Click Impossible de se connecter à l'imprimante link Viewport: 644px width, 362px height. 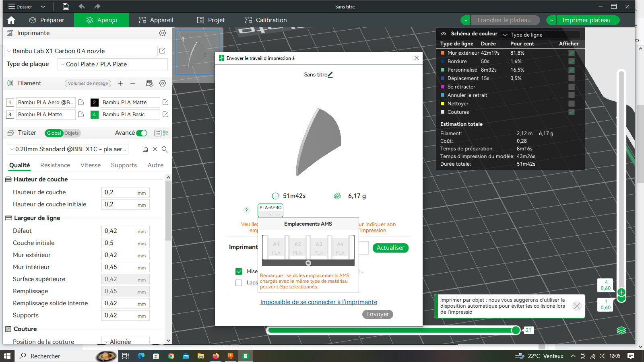319,302
